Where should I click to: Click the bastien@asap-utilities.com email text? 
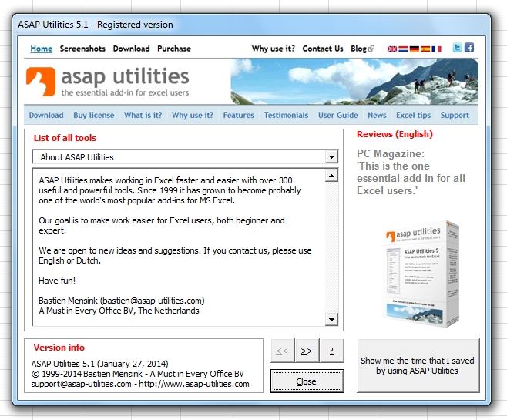click(153, 301)
